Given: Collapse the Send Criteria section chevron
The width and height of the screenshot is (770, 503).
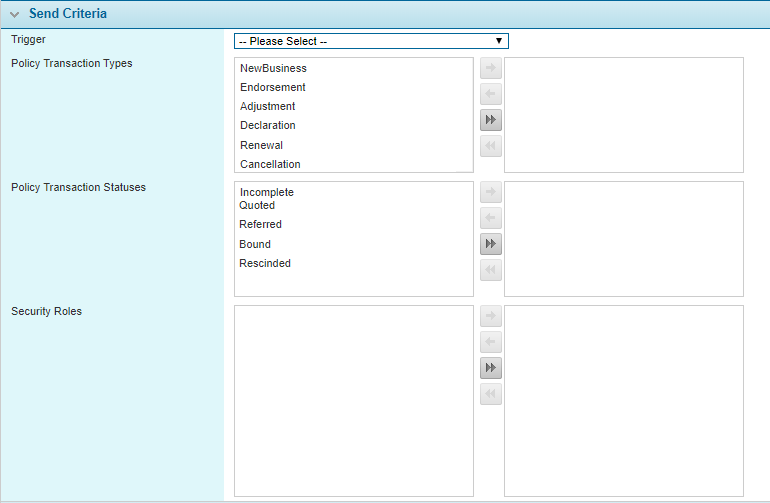Looking at the screenshot, I should 14,15.
